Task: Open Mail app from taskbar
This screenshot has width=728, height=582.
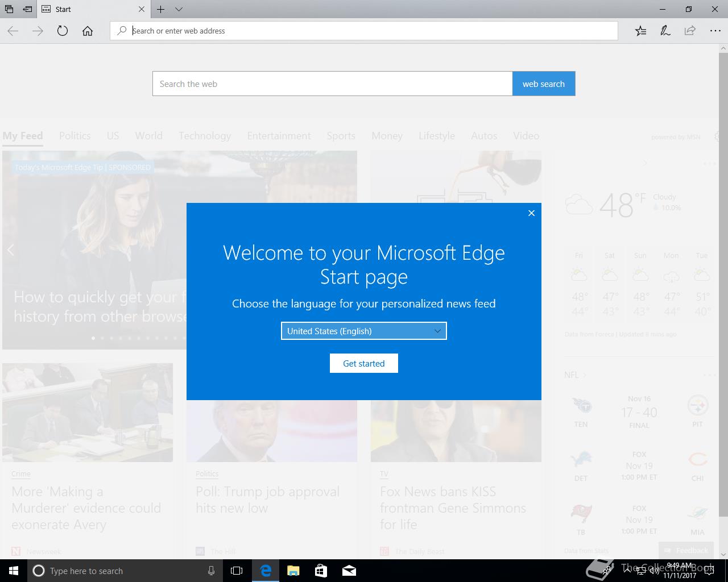Action: click(x=349, y=571)
